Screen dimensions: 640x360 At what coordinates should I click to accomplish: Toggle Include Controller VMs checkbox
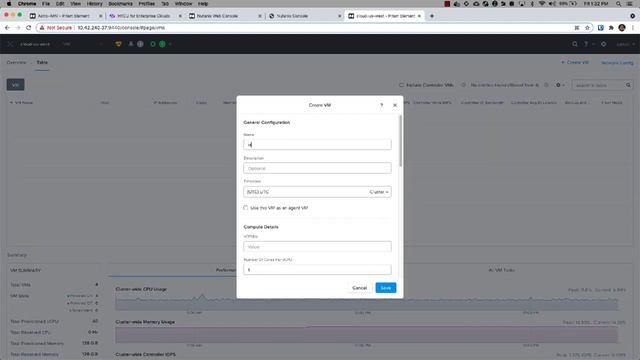click(401, 85)
